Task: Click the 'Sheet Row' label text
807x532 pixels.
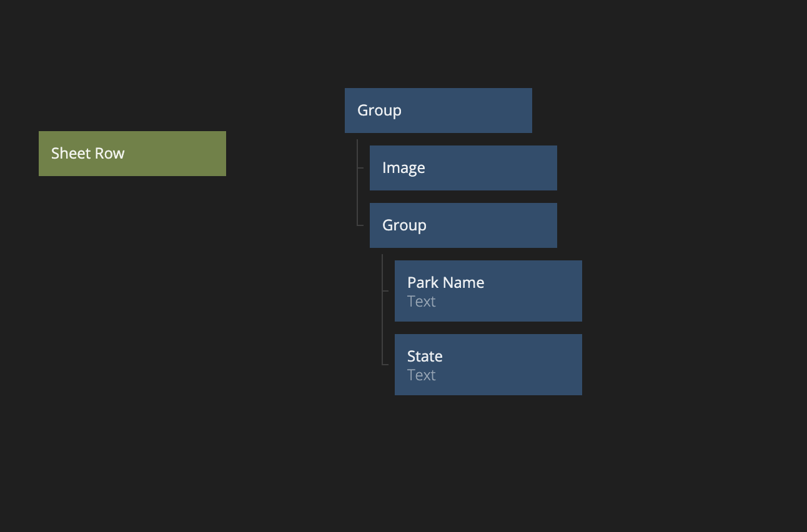Action: tap(87, 154)
